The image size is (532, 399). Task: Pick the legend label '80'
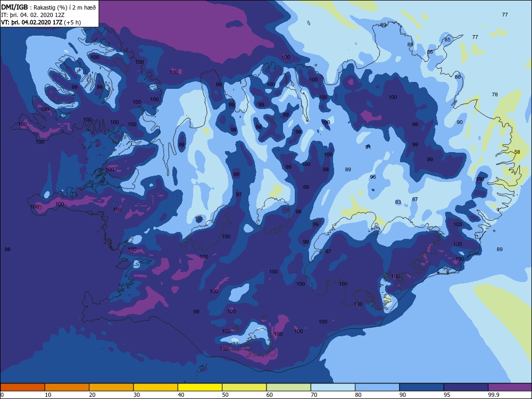click(358, 395)
